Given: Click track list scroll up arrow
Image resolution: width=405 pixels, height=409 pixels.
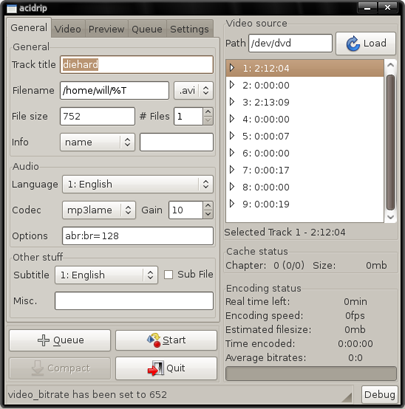Looking at the screenshot, I should coord(390,66).
